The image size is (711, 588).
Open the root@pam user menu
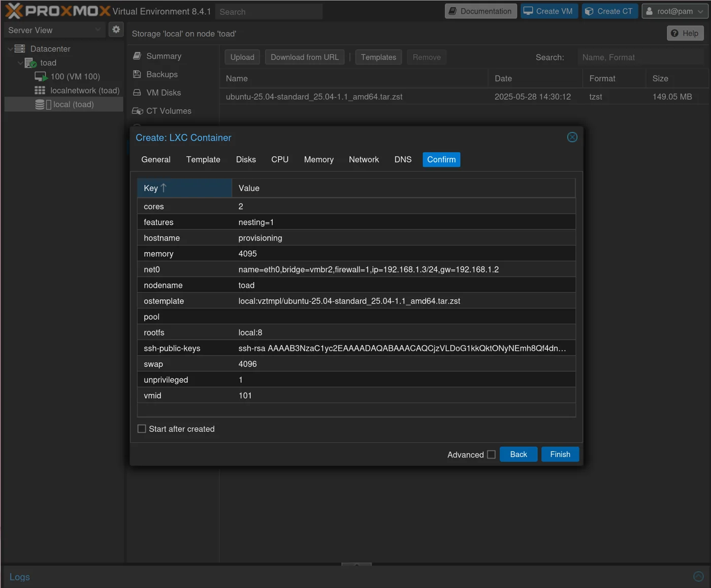tap(674, 11)
